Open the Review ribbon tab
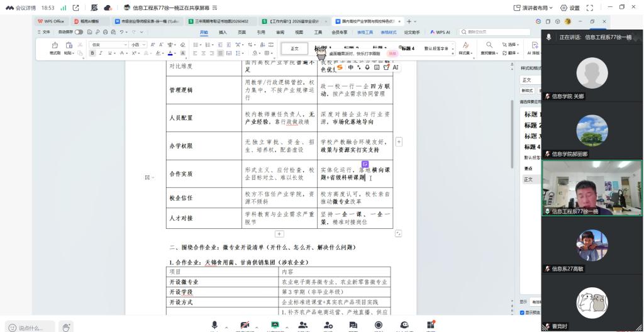644x332 pixels. [279, 31]
